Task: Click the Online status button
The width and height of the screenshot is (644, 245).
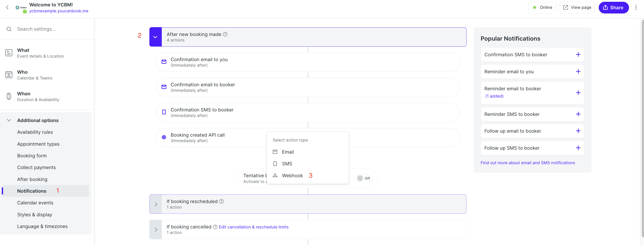Action: click(x=542, y=8)
